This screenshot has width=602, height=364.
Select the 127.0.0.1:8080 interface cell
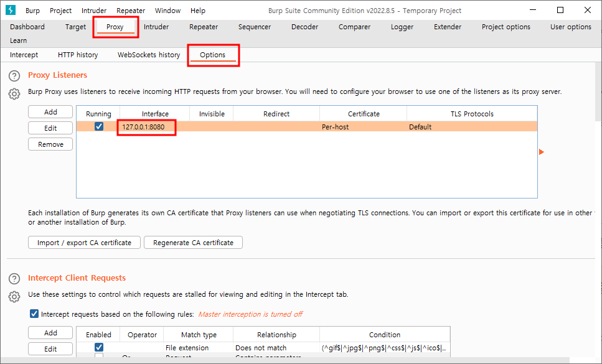pyautogui.click(x=155, y=126)
